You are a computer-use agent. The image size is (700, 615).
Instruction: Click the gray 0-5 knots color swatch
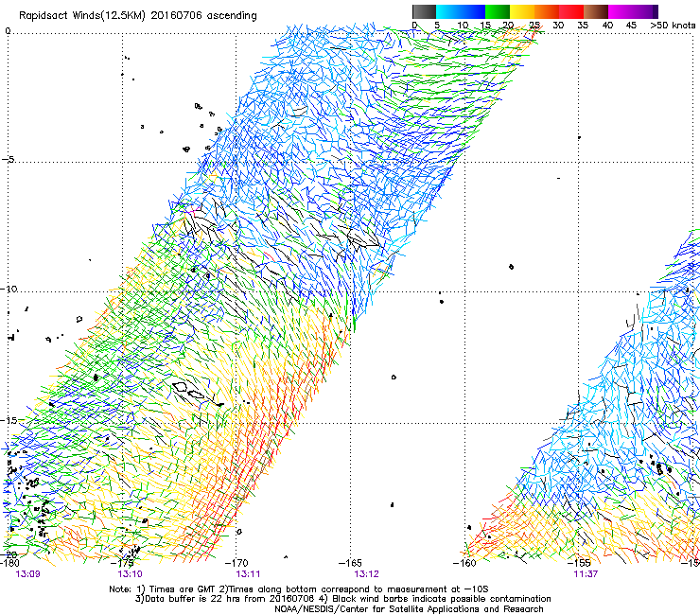(424, 11)
